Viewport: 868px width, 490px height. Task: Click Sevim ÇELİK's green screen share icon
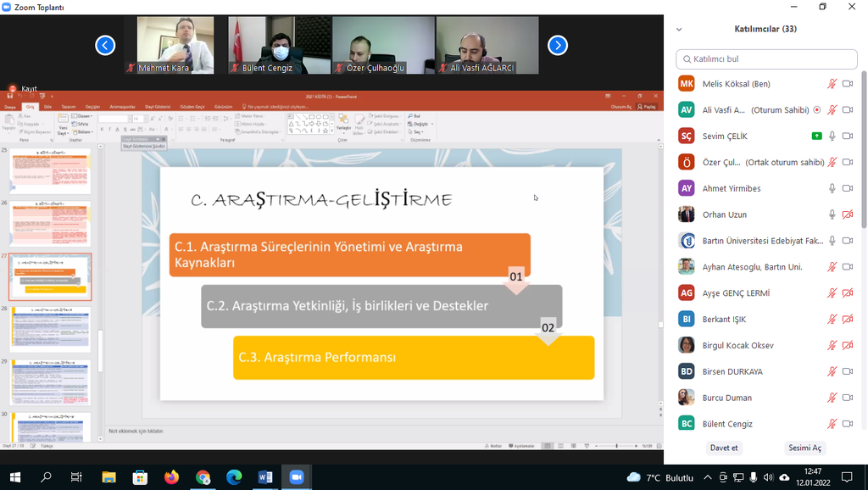[x=816, y=136]
